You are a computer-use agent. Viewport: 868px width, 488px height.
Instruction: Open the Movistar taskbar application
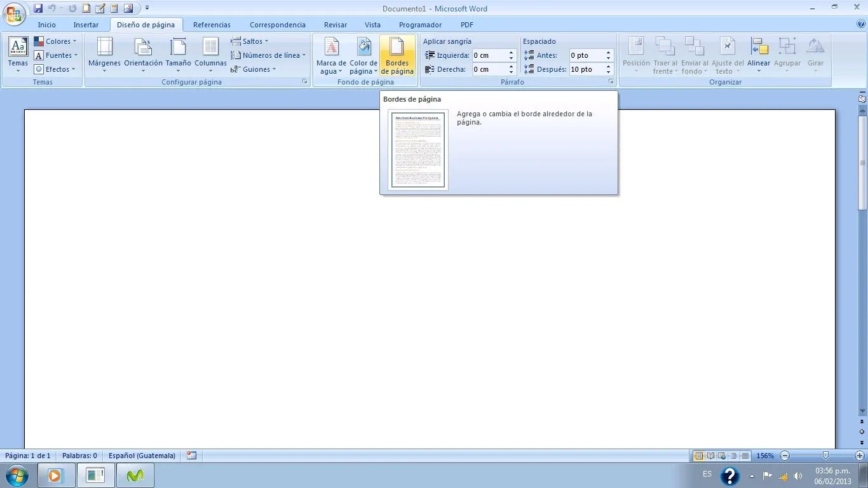[x=135, y=475]
